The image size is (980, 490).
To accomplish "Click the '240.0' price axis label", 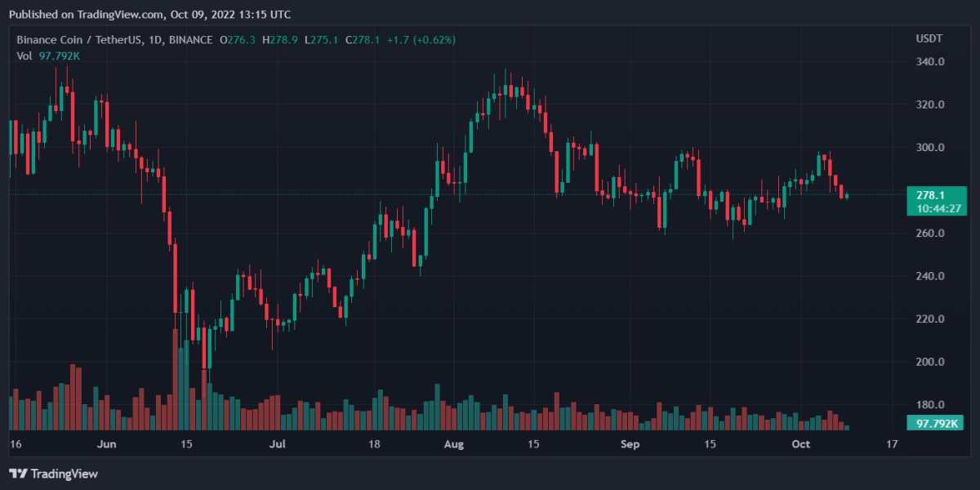I will tap(930, 276).
